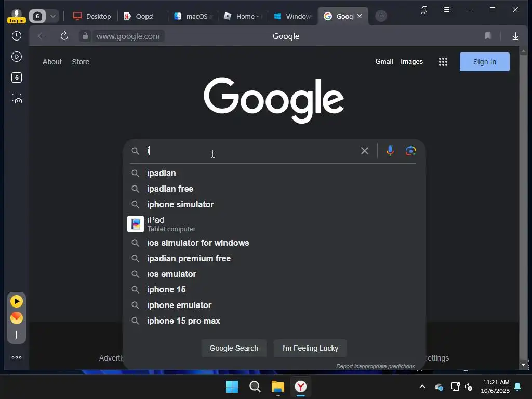Start voice search with the microphone
Image resolution: width=532 pixels, height=399 pixels.
(x=390, y=151)
